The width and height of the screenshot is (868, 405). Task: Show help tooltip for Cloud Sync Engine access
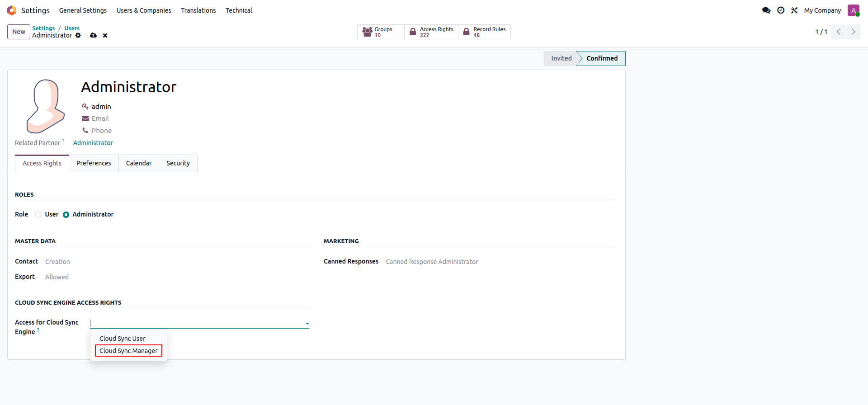click(x=38, y=330)
